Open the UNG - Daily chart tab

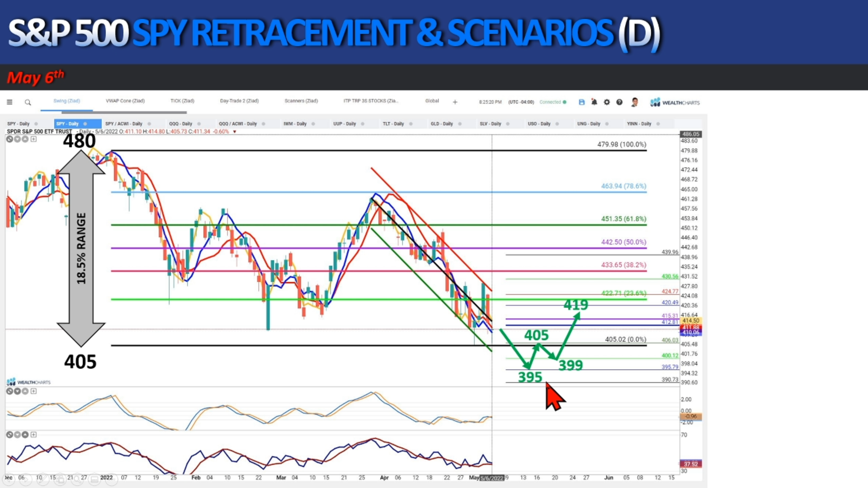pyautogui.click(x=589, y=124)
